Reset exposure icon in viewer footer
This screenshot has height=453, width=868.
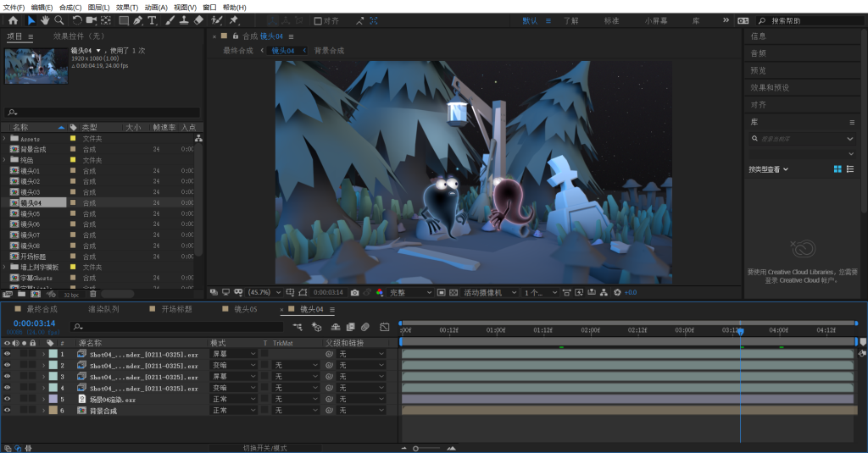617,293
